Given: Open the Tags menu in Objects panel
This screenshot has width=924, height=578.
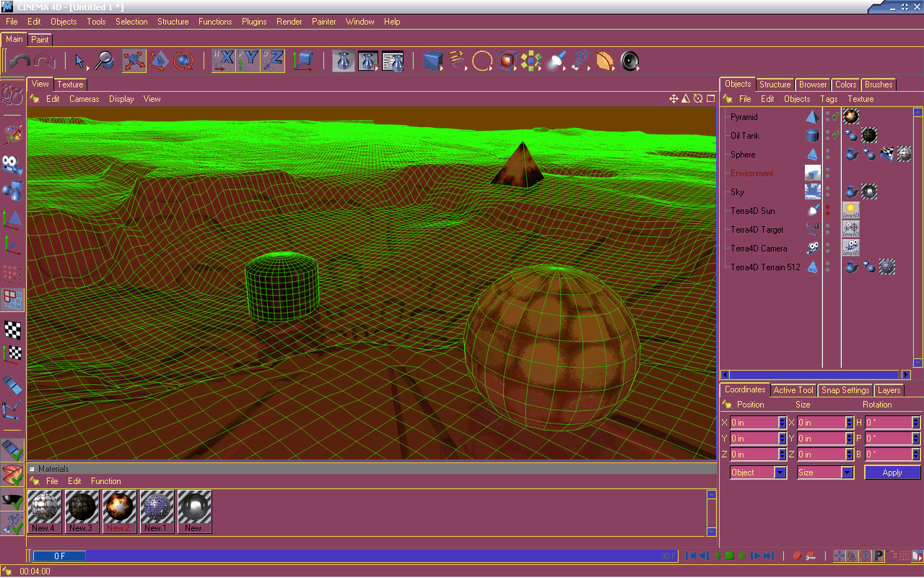Looking at the screenshot, I should click(829, 99).
